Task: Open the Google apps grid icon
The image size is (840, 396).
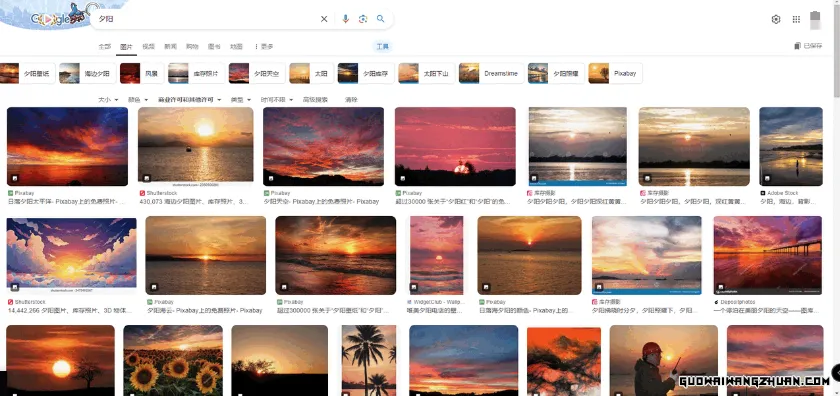Action: [796, 19]
